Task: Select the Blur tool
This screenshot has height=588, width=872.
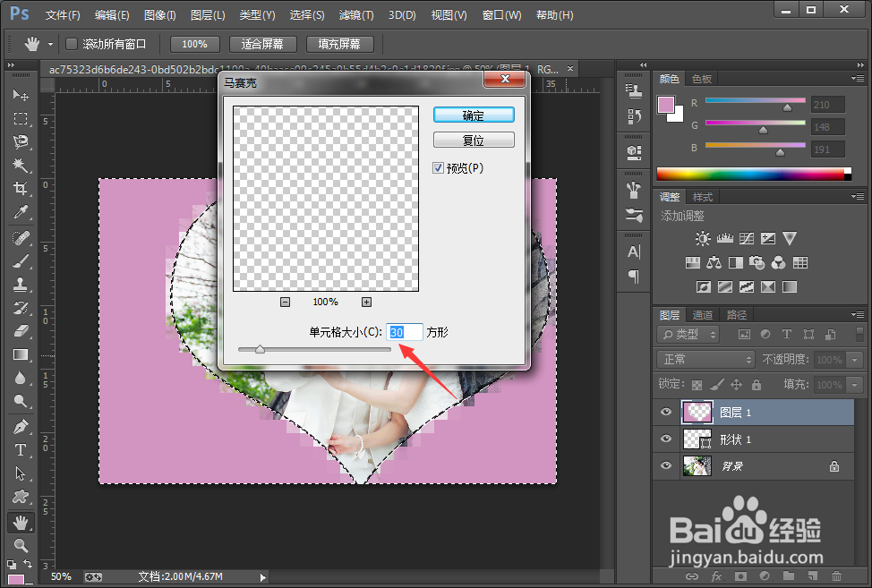Action: pos(21,378)
